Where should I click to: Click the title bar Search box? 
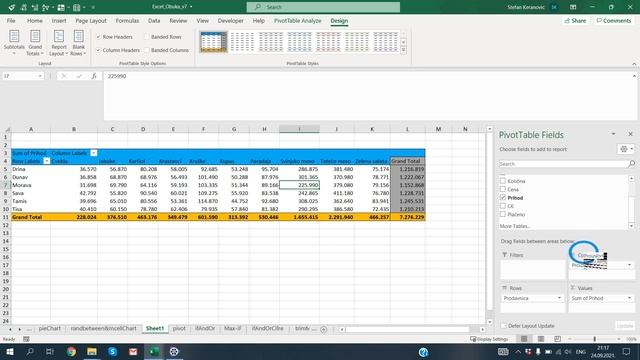coord(323,7)
